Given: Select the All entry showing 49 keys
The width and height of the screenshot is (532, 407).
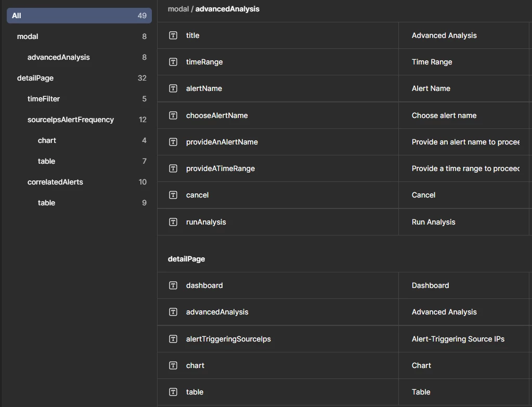Looking at the screenshot, I should coord(79,16).
